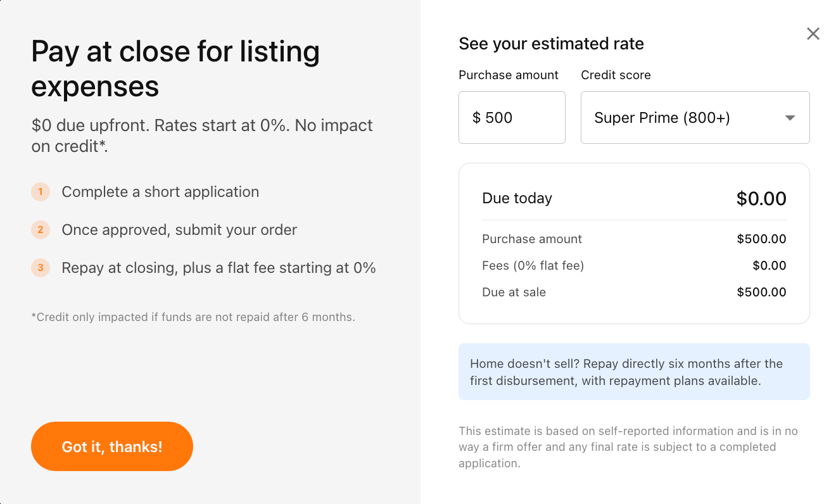Click the "Credit score" field label
The height and width of the screenshot is (504, 836).
tap(616, 75)
